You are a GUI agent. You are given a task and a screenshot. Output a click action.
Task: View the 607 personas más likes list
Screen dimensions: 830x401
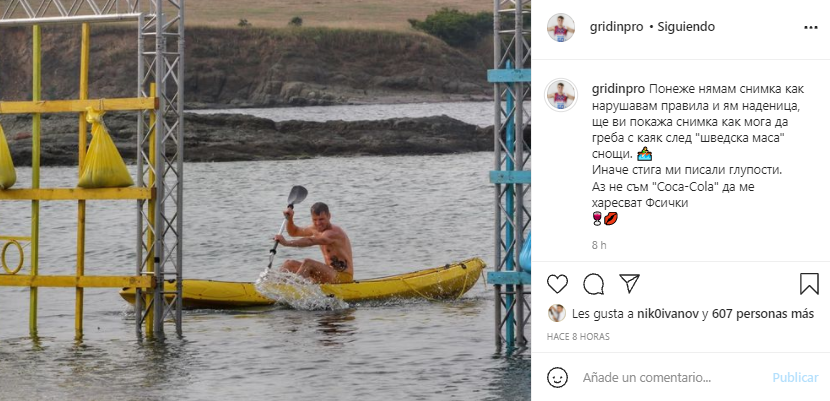click(763, 314)
